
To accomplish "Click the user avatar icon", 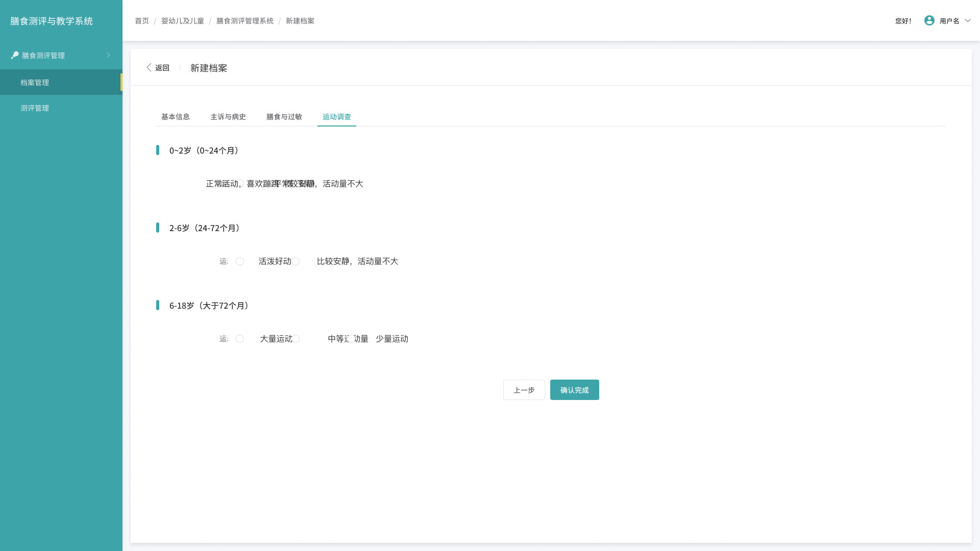I will [x=929, y=20].
